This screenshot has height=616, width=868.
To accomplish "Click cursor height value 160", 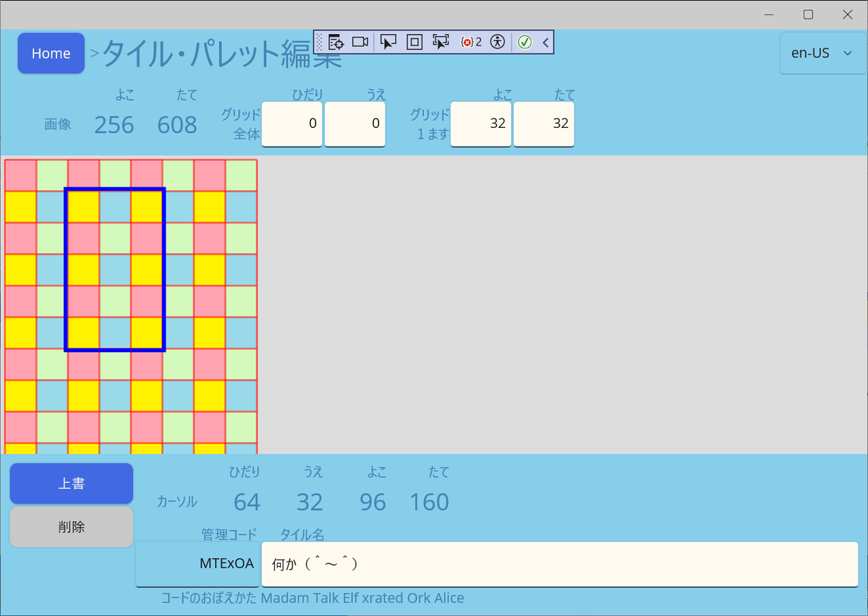I will [x=430, y=502].
